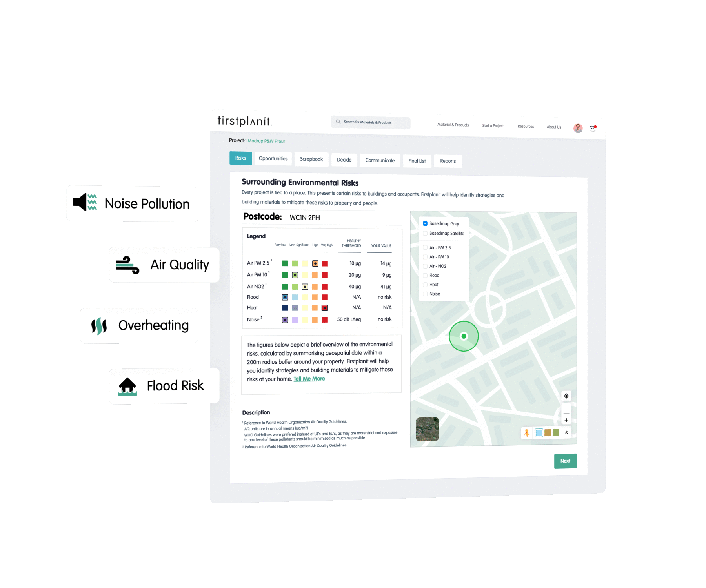Click the Surrounding Environmental Risks heading
Viewport: 706px width, 588px height.
pos(300,183)
